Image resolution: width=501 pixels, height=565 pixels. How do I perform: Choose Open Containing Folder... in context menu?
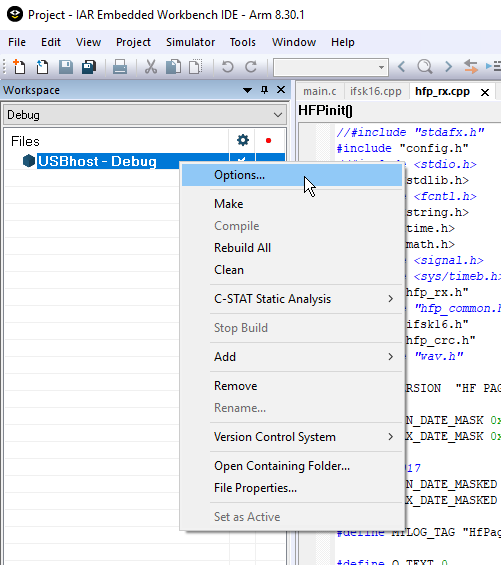(292, 466)
